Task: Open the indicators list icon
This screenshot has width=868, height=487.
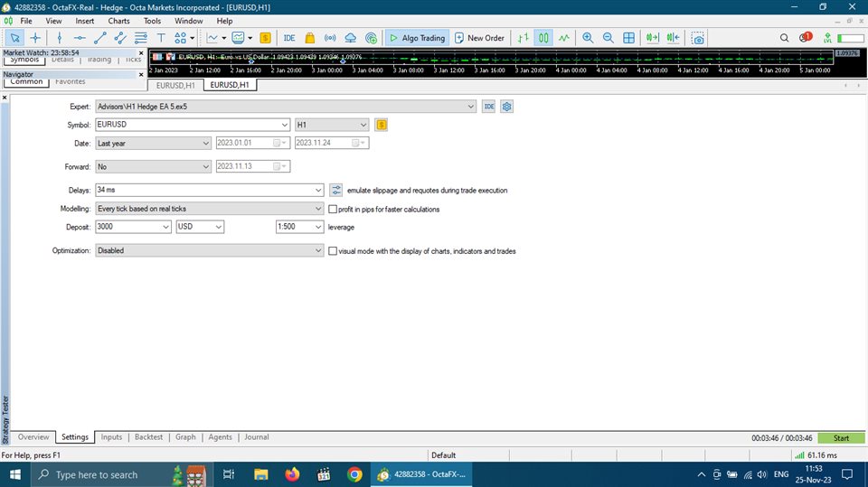Action: click(212, 38)
